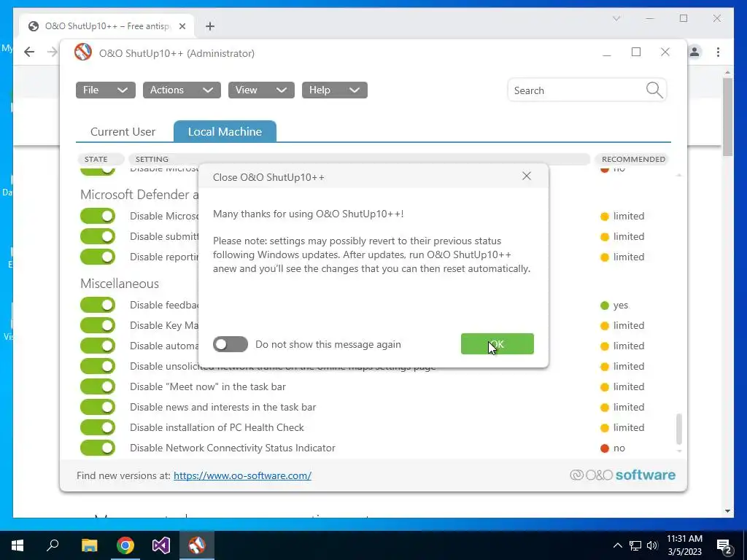Toggle Disable Network Connectivity Status Indicator
This screenshot has height=560, width=747.
point(98,448)
